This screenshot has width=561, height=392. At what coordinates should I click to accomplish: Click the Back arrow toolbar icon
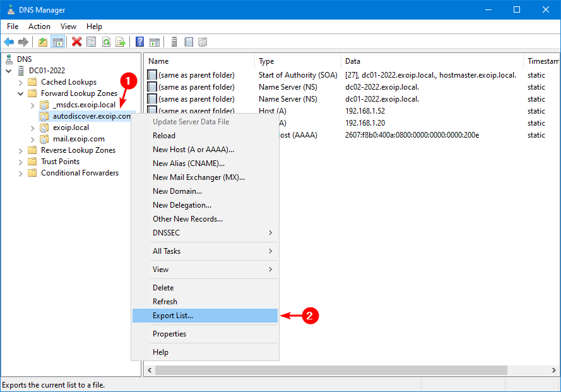[9, 42]
